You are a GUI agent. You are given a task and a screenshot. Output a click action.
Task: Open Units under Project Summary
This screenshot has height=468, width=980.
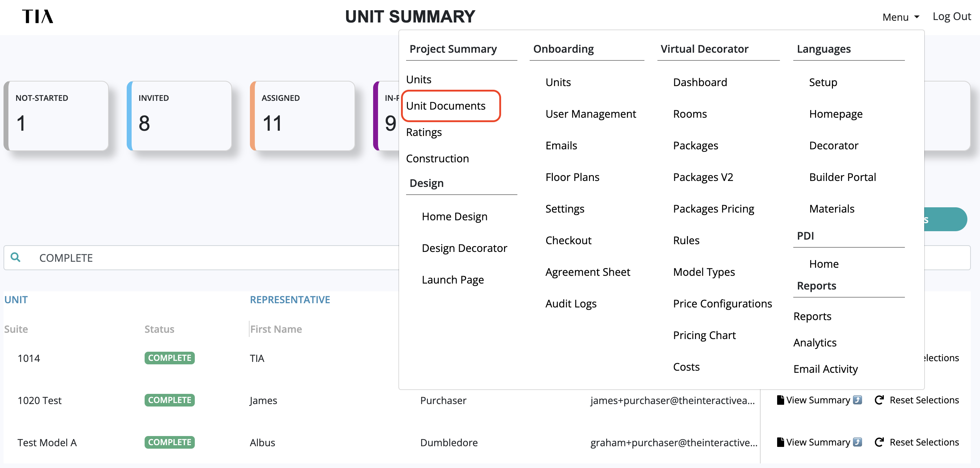point(418,80)
